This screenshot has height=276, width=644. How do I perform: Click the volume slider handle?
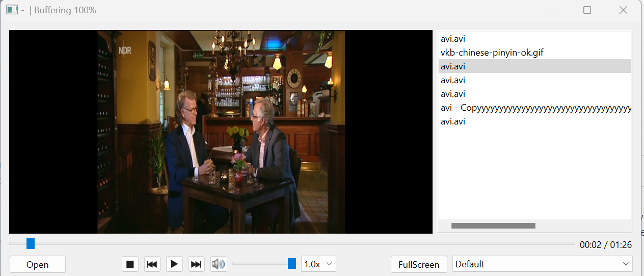point(292,263)
